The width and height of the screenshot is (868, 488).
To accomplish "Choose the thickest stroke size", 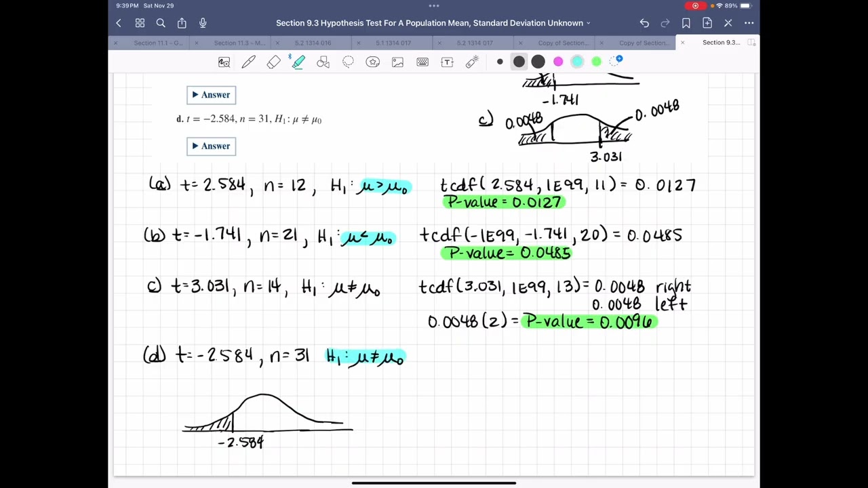I will click(x=538, y=62).
